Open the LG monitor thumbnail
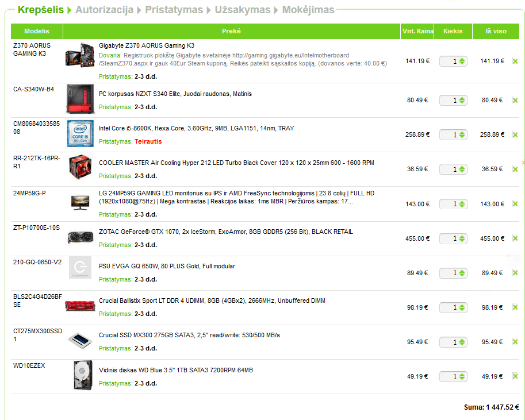 pyautogui.click(x=81, y=203)
